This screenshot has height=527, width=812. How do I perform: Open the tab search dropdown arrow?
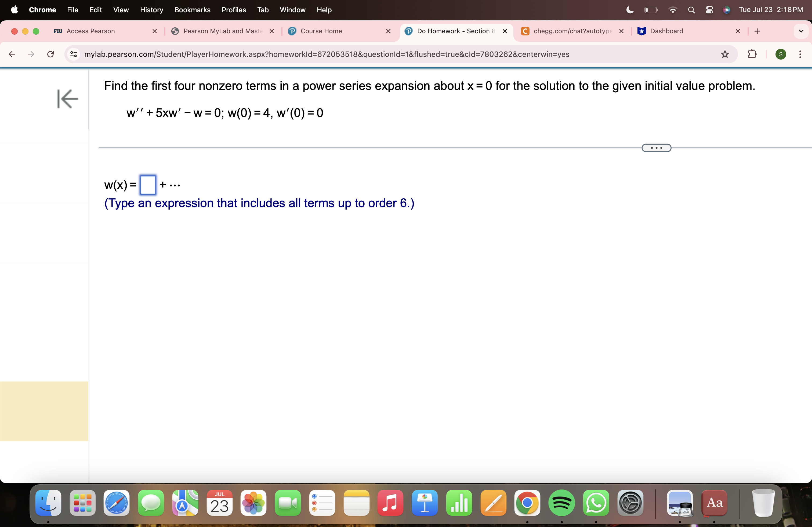click(801, 31)
